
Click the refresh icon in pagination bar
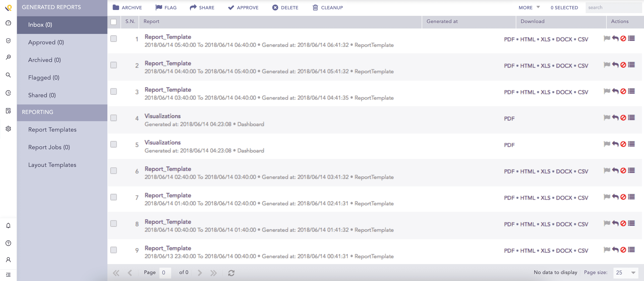pos(231,273)
